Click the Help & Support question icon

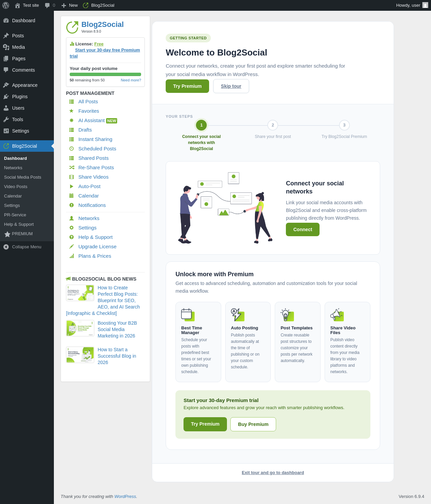(x=71, y=237)
